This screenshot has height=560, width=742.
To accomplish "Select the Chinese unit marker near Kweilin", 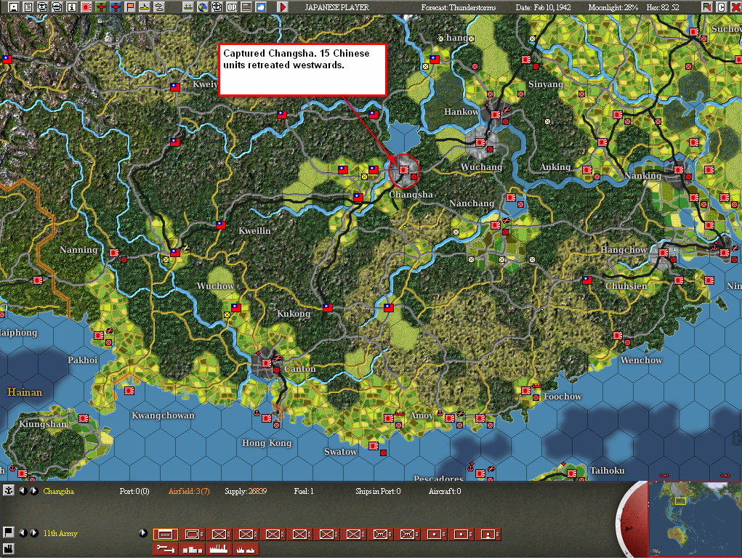I will click(220, 224).
